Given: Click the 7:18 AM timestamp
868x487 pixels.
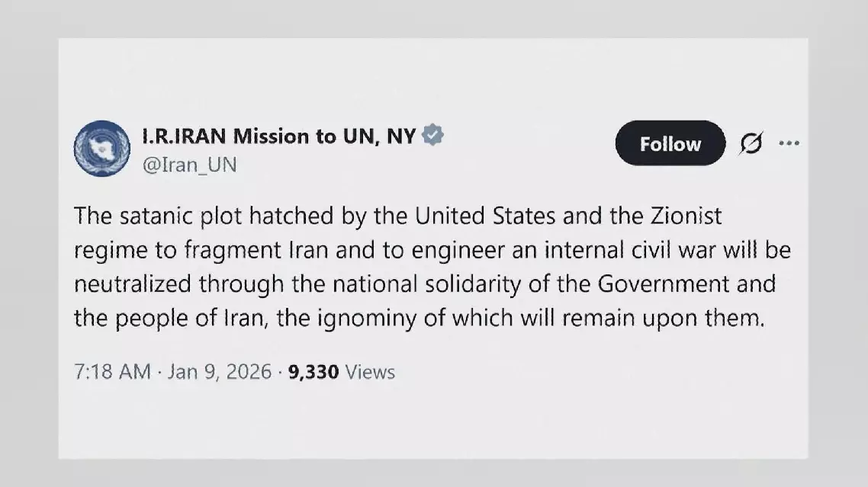Looking at the screenshot, I should (x=112, y=372).
